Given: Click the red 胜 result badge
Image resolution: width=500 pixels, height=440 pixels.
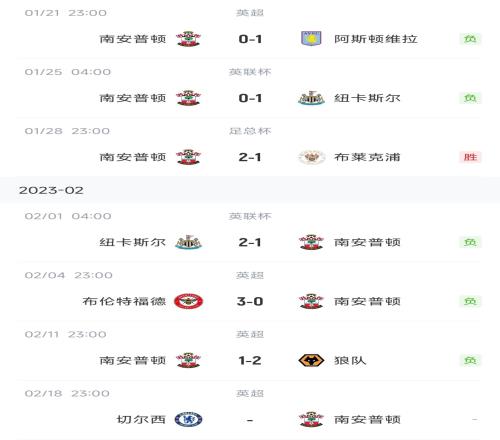Looking at the screenshot, I should click(470, 157).
